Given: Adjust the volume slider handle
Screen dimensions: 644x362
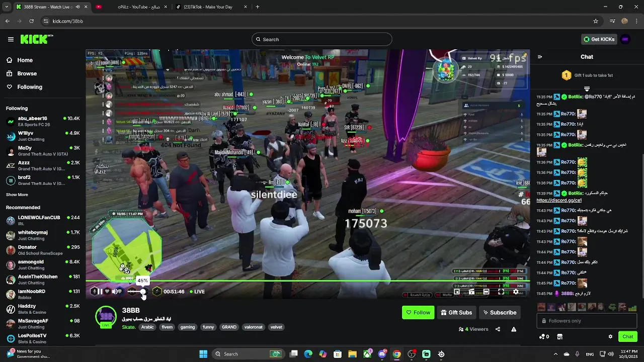Looking at the screenshot, I should [143, 292].
